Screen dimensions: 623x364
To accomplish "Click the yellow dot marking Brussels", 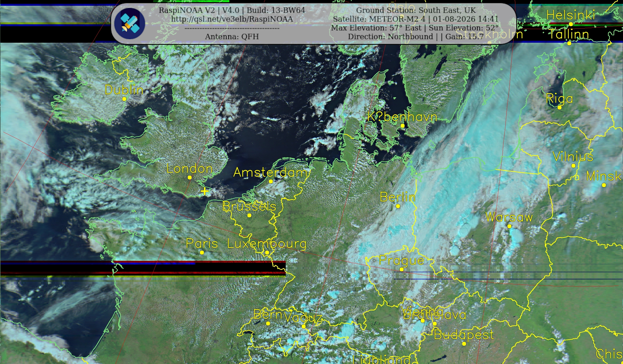I will [249, 215].
